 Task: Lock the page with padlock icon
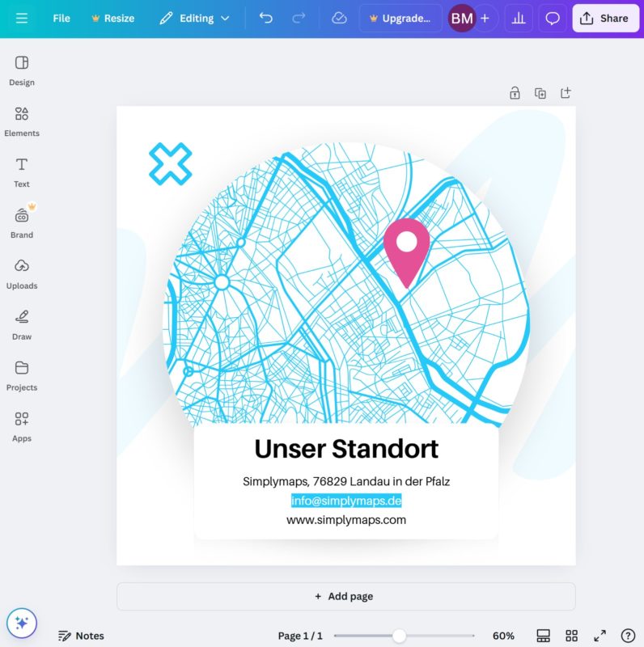(x=515, y=93)
